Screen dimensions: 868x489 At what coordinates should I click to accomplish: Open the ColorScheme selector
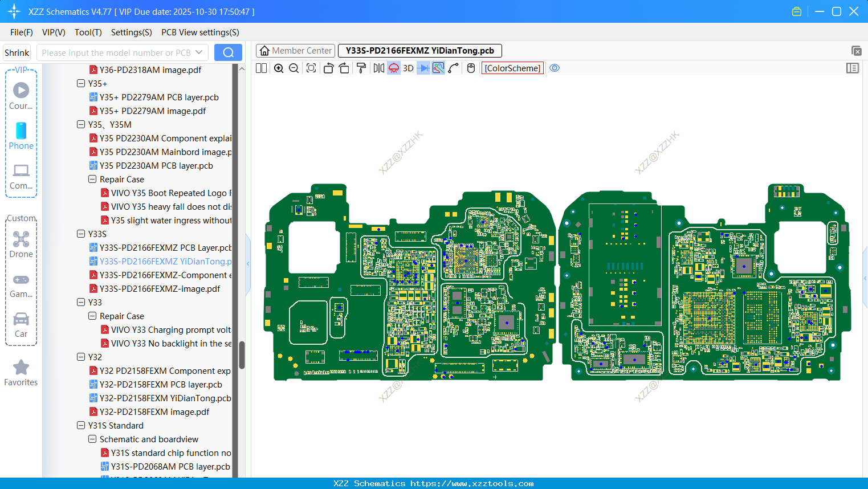[512, 68]
